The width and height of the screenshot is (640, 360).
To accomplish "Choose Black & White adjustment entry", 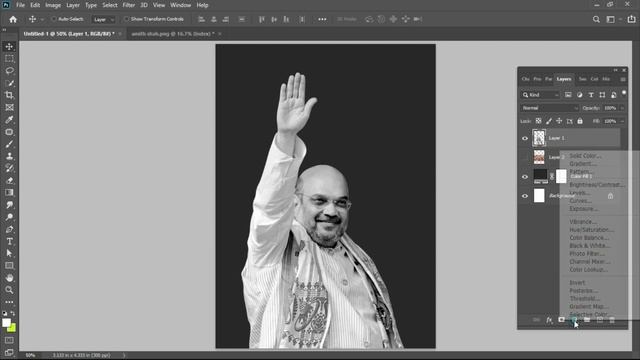I will coord(590,246).
